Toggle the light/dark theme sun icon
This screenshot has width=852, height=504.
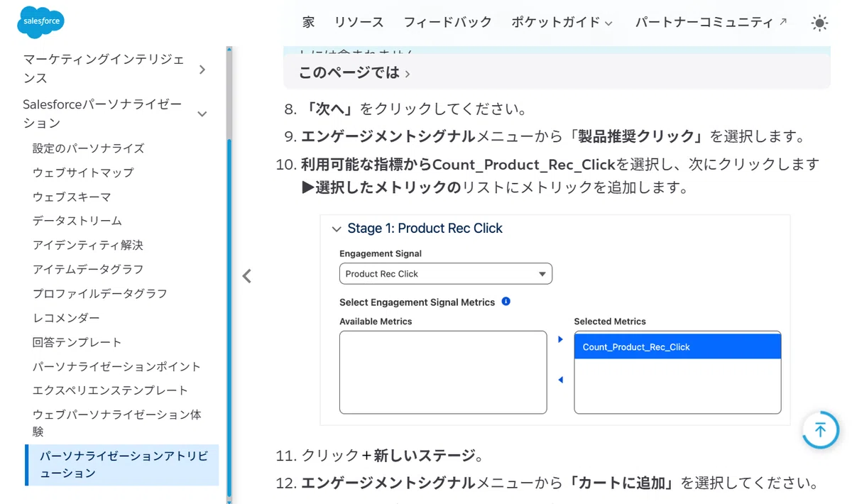point(819,23)
